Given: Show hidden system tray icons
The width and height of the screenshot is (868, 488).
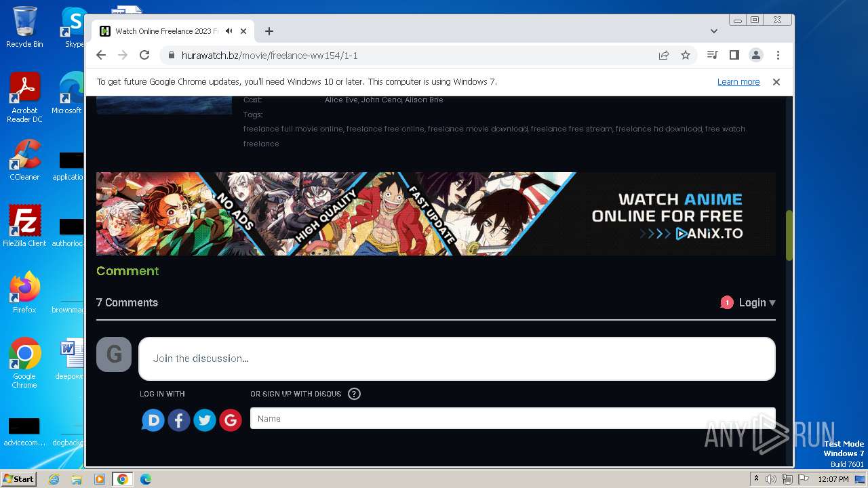Looking at the screenshot, I should (756, 479).
